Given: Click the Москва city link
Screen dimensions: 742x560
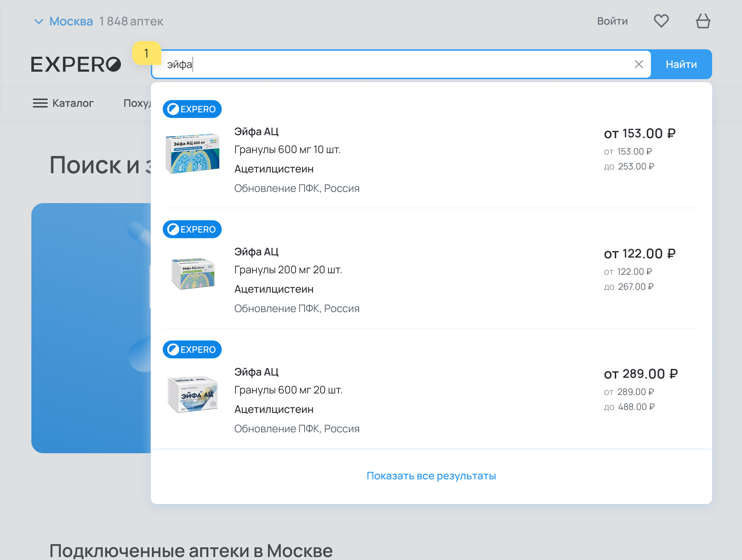Looking at the screenshot, I should tap(71, 21).
